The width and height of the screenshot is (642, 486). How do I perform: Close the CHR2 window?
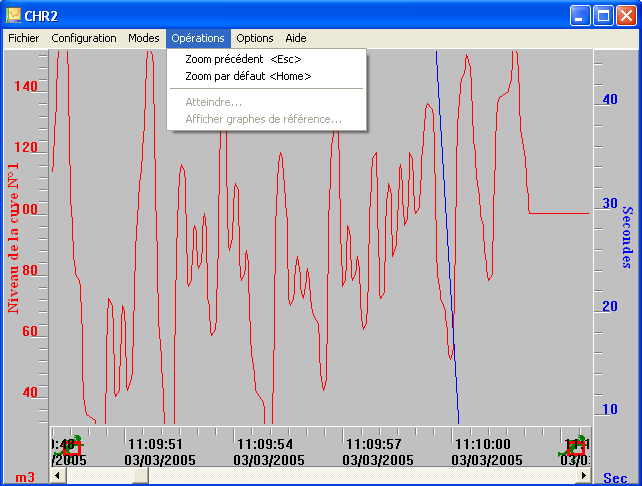click(x=626, y=16)
